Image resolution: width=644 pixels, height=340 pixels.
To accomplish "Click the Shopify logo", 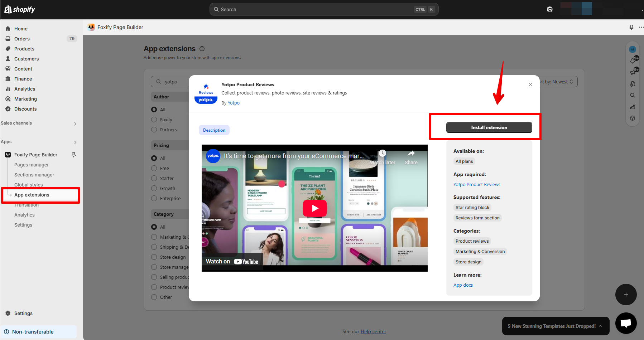I will click(x=20, y=9).
